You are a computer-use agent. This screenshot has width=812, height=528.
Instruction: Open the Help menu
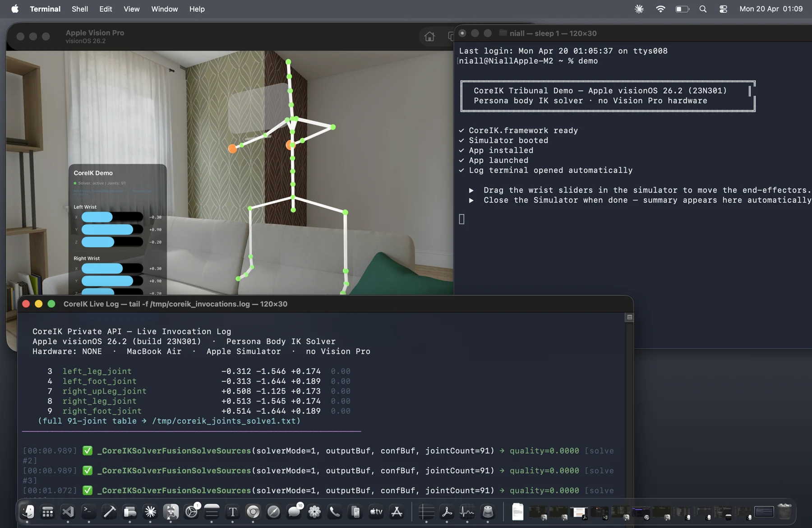pyautogui.click(x=197, y=9)
